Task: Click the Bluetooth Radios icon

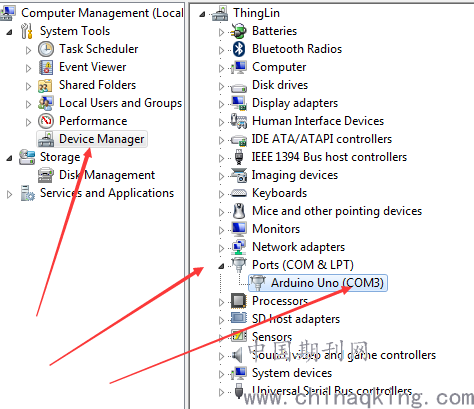Action: [239, 49]
